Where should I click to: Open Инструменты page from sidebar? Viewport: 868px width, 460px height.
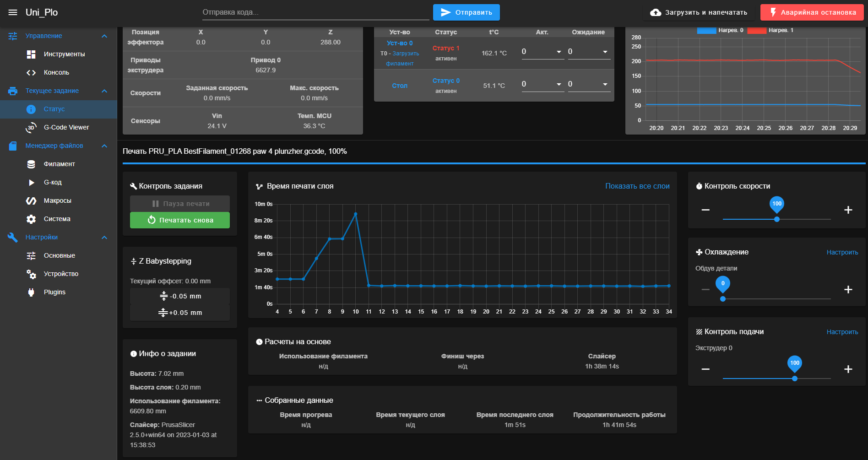(x=59, y=54)
